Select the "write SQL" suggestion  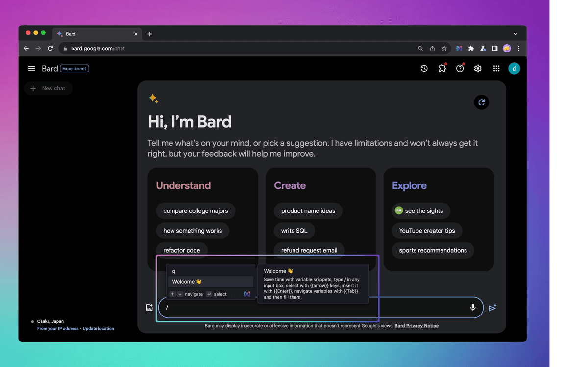pyautogui.click(x=294, y=231)
